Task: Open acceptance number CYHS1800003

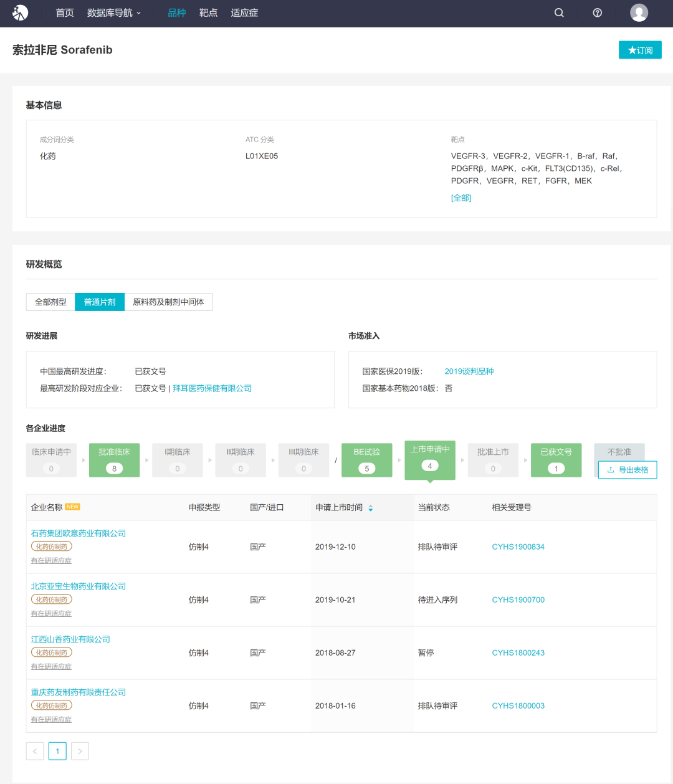Action: click(x=518, y=705)
